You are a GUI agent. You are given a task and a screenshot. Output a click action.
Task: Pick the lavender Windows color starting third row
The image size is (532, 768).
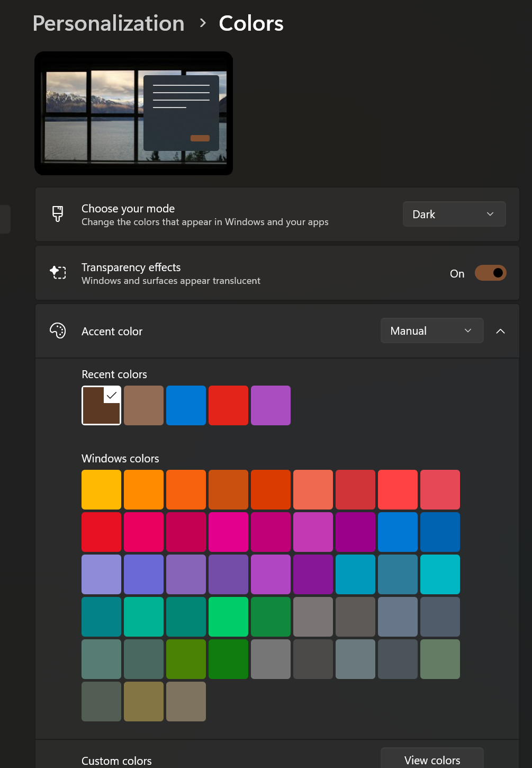101,574
